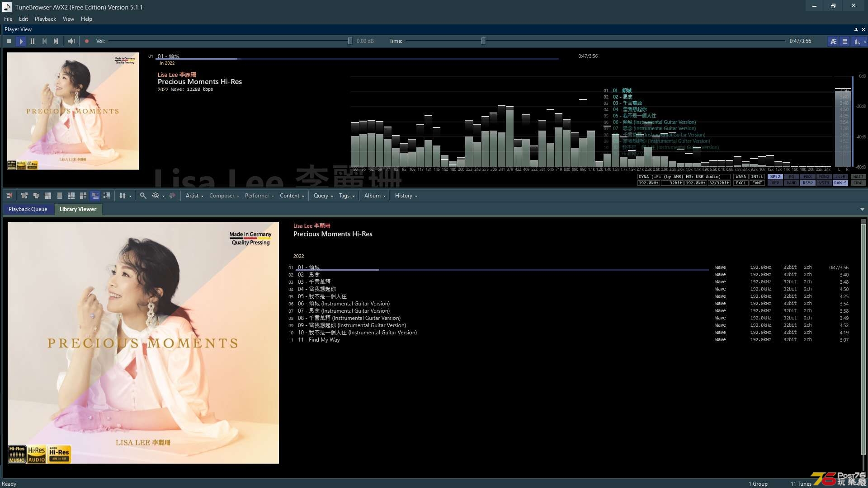Screen dimensions: 868x488
Task: Switch to large thumbnail grid view
Action: click(x=48, y=196)
